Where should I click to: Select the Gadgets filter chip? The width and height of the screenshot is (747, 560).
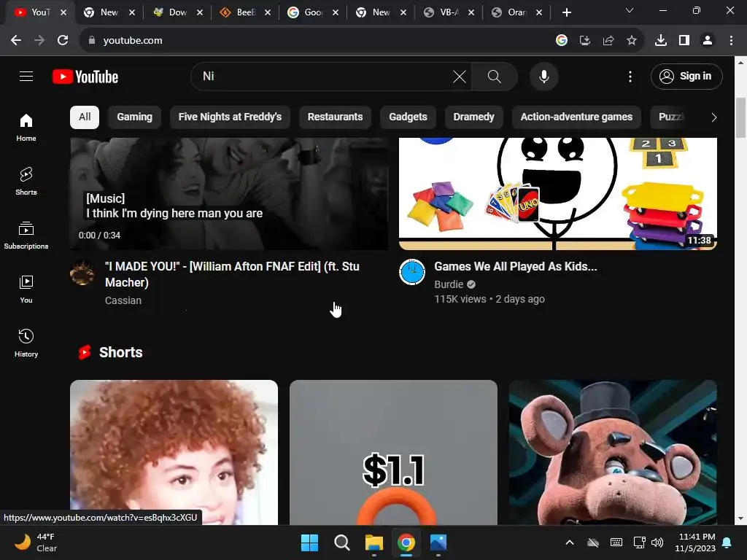click(408, 117)
